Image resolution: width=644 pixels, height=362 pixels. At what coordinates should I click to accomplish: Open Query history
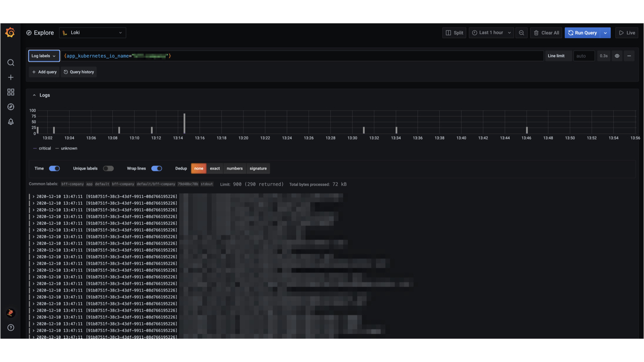(x=79, y=72)
